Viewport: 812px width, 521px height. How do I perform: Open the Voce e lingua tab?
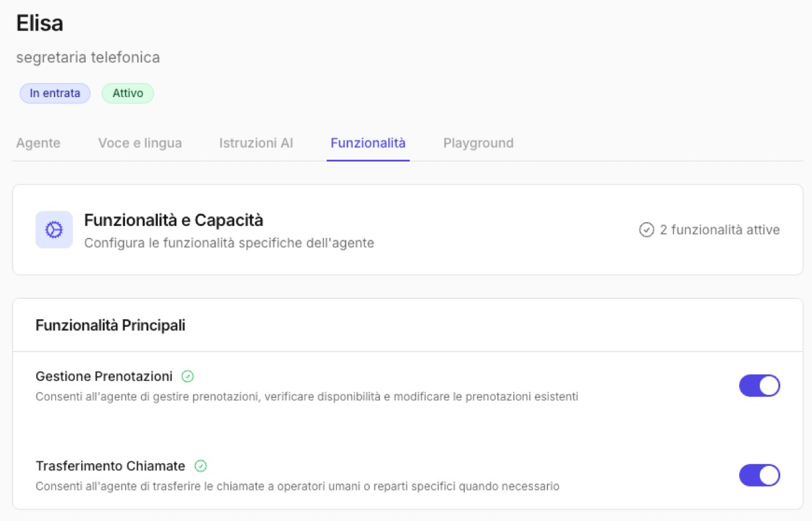pyautogui.click(x=140, y=143)
